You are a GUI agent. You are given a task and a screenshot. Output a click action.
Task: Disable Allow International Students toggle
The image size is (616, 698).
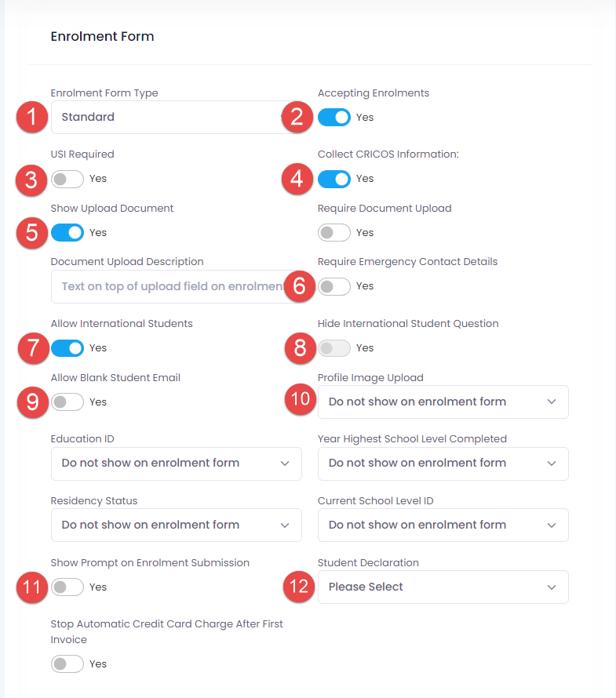[x=67, y=348]
